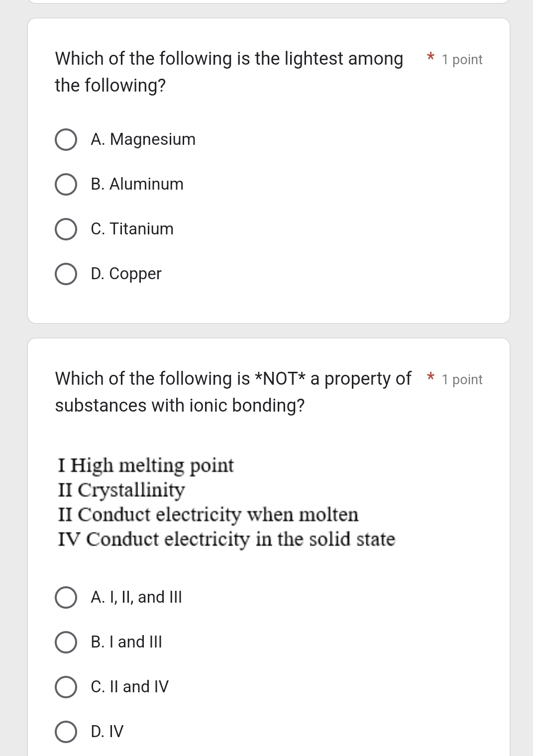Click the 'IV Conduct electricity in the solid state' line
Image resolution: width=533 pixels, height=756 pixels.
tap(226, 539)
